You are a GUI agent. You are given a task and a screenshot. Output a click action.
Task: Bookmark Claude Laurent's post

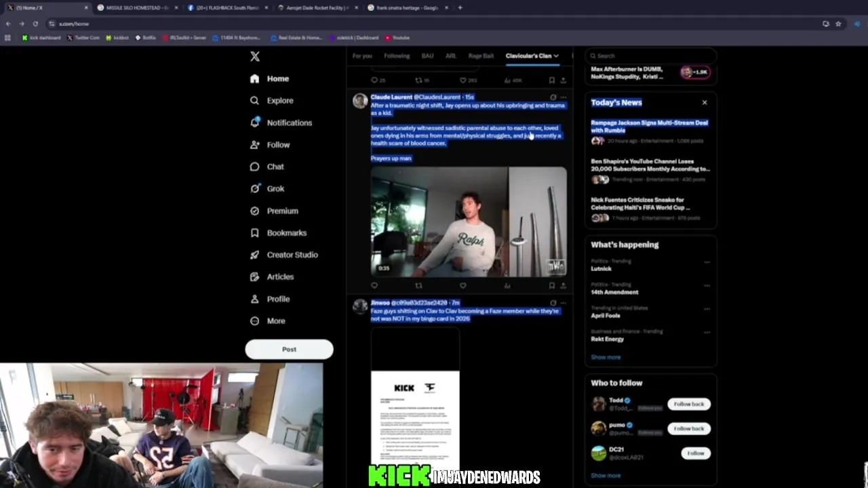pyautogui.click(x=551, y=285)
